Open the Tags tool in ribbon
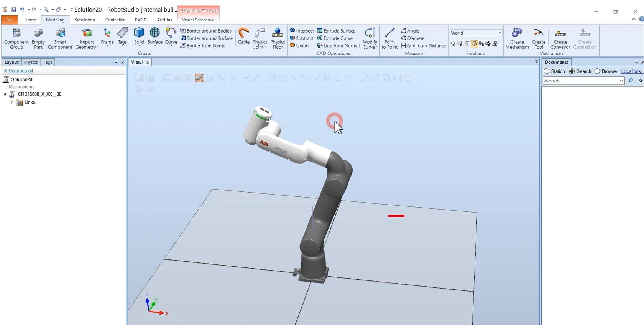The image size is (644, 325). [x=122, y=37]
